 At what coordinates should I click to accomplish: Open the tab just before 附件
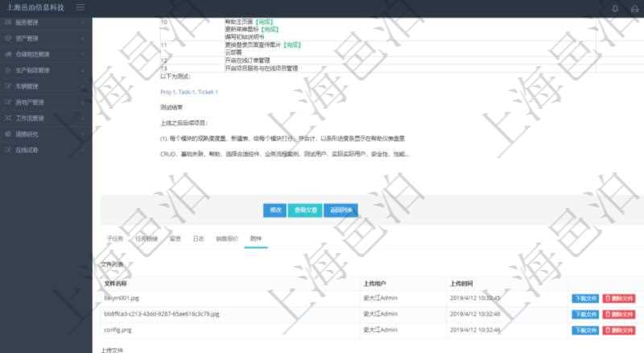[227, 239]
